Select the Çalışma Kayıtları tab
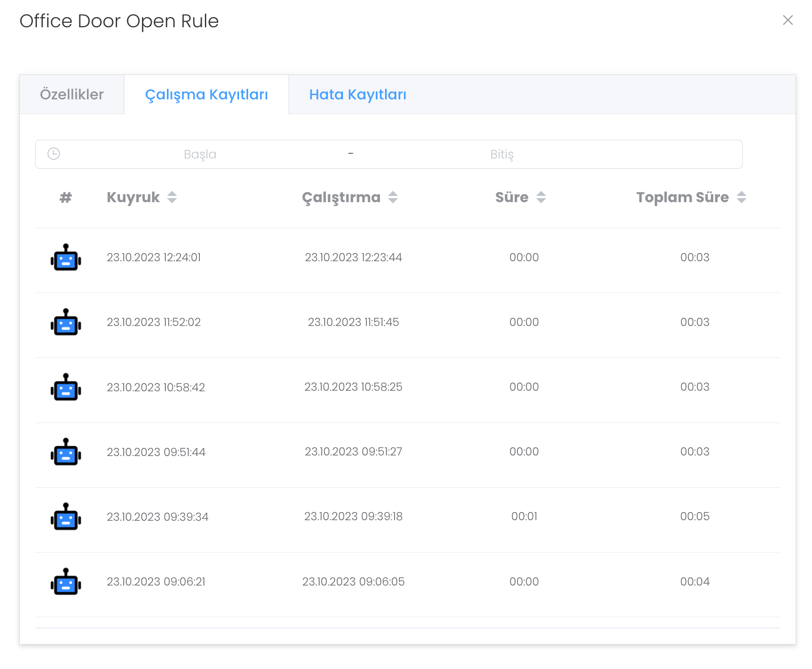Viewport: 812px width, 669px height. pyautogui.click(x=206, y=95)
